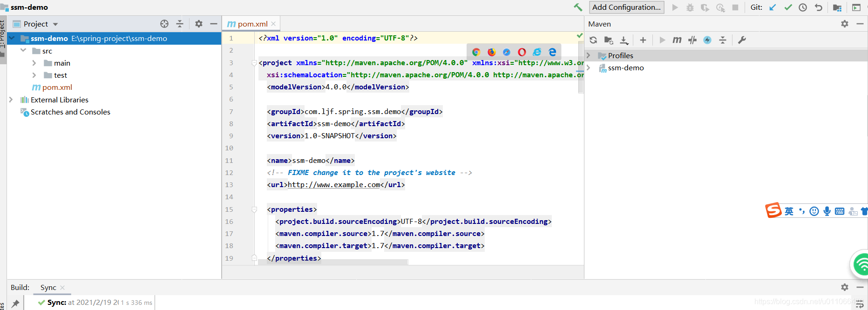Click the Debug bug icon
Screen dimensions: 868x310
point(690,7)
